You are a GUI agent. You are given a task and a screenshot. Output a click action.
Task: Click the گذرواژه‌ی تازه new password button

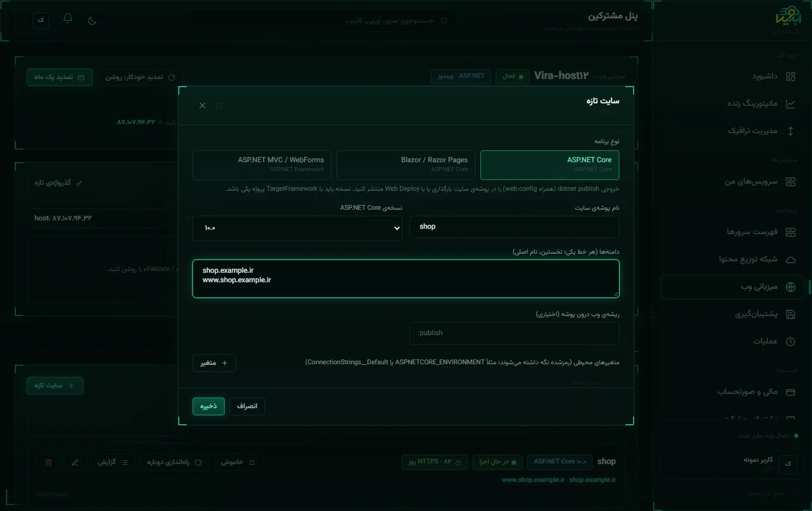(x=58, y=182)
